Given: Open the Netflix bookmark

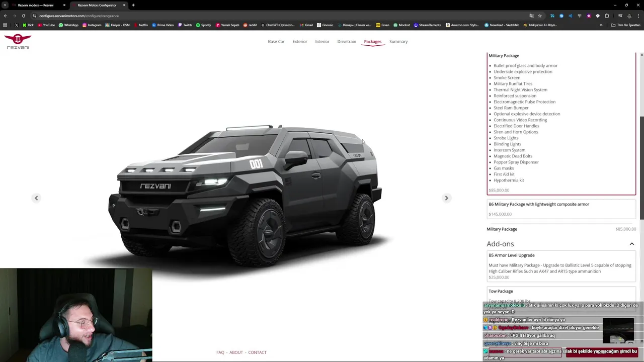Looking at the screenshot, I should click(140, 25).
